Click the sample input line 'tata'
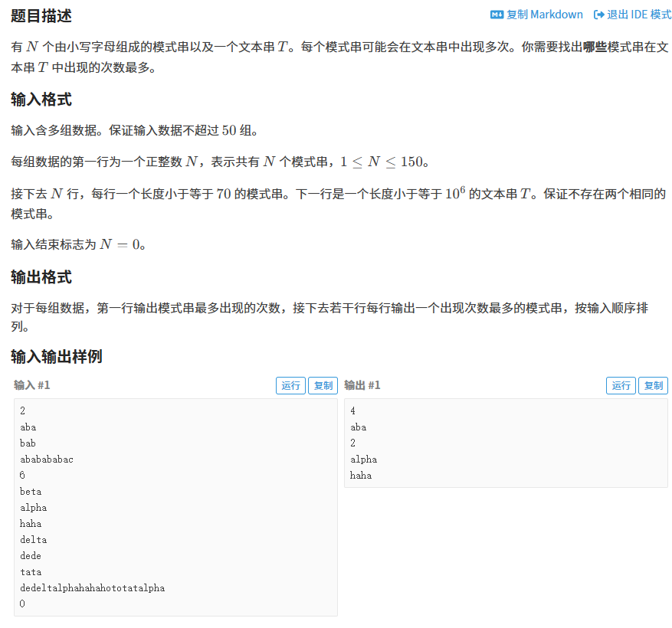The image size is (672, 628). pos(31,572)
